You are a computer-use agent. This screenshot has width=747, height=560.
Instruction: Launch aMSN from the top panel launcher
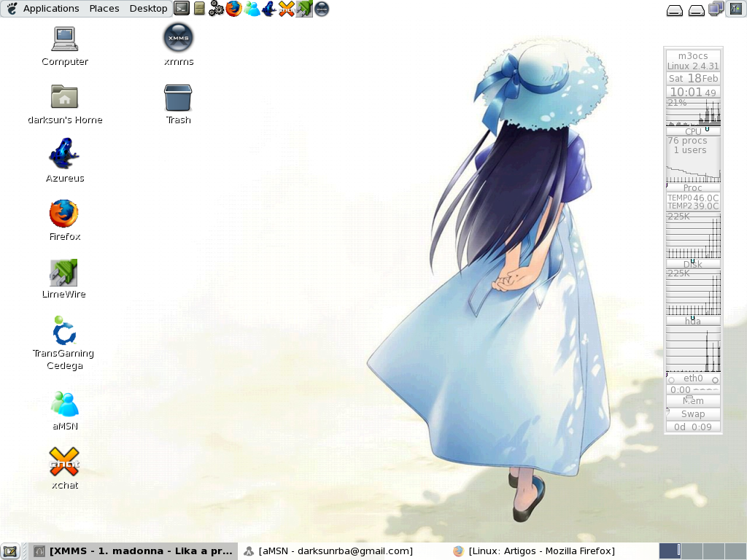click(x=252, y=9)
